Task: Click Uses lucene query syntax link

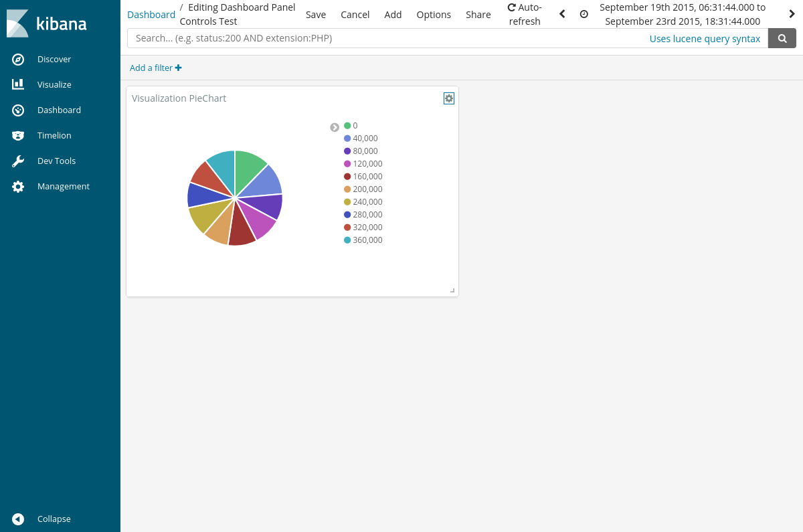Action: pos(705,39)
